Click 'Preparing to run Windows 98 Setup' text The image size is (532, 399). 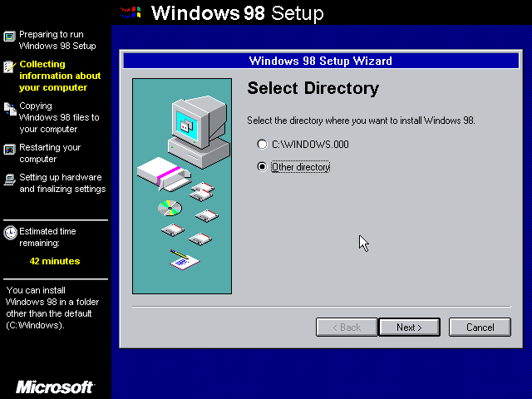(57, 40)
